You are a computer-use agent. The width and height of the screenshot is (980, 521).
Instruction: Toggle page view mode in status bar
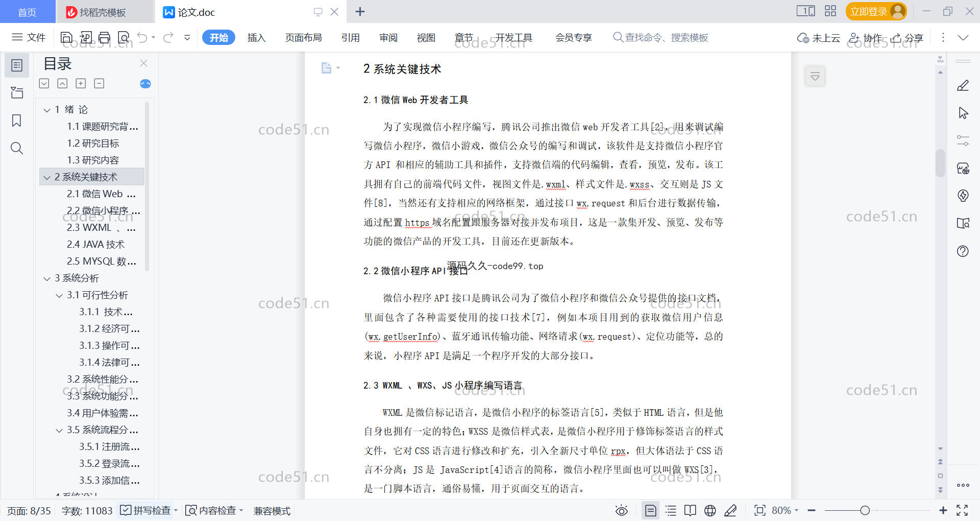tap(650, 510)
